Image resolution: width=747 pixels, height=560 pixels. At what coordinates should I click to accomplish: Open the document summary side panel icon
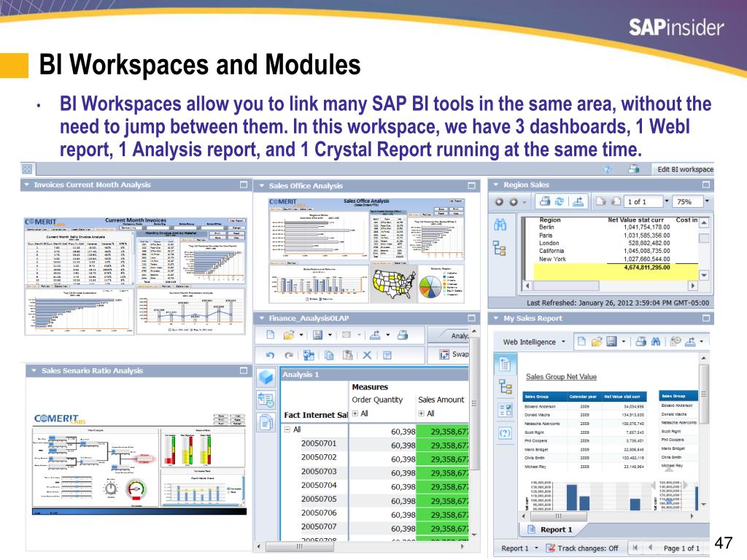tap(505, 365)
